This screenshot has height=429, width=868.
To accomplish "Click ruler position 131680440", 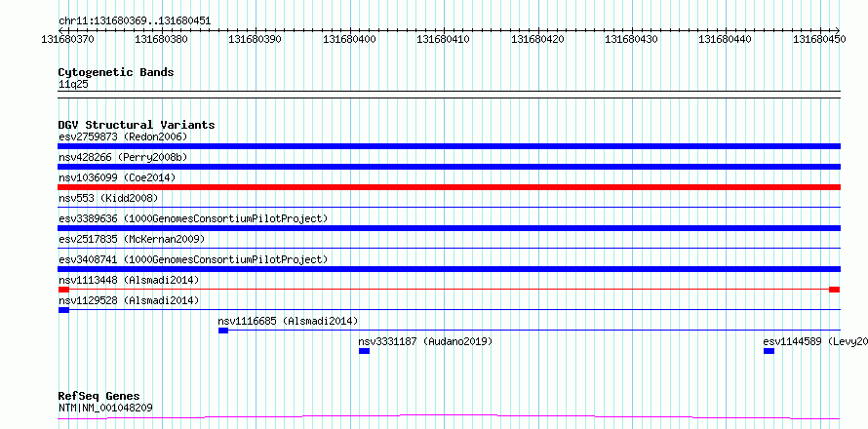I will 726,39.
